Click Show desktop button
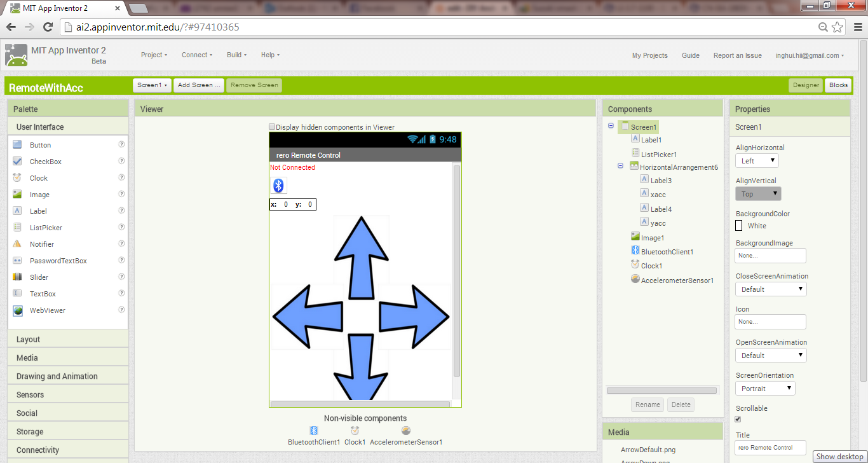Screen dimensions: 868x463 [840, 457]
